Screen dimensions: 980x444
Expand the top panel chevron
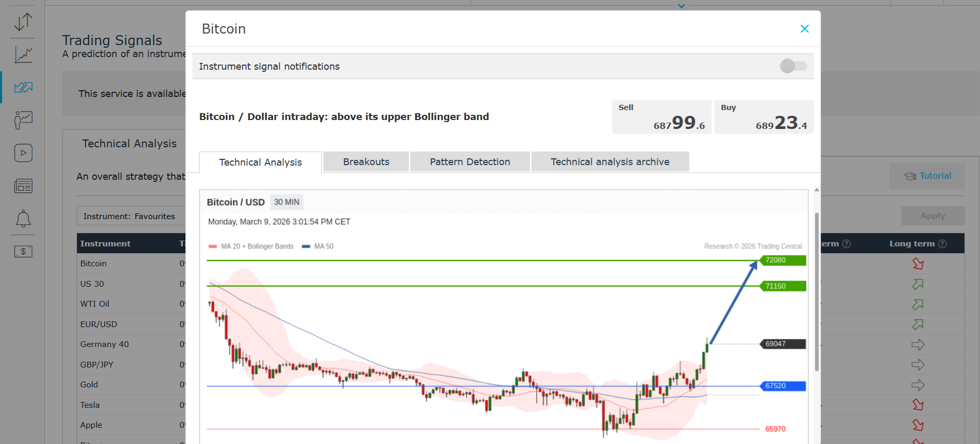(x=681, y=6)
